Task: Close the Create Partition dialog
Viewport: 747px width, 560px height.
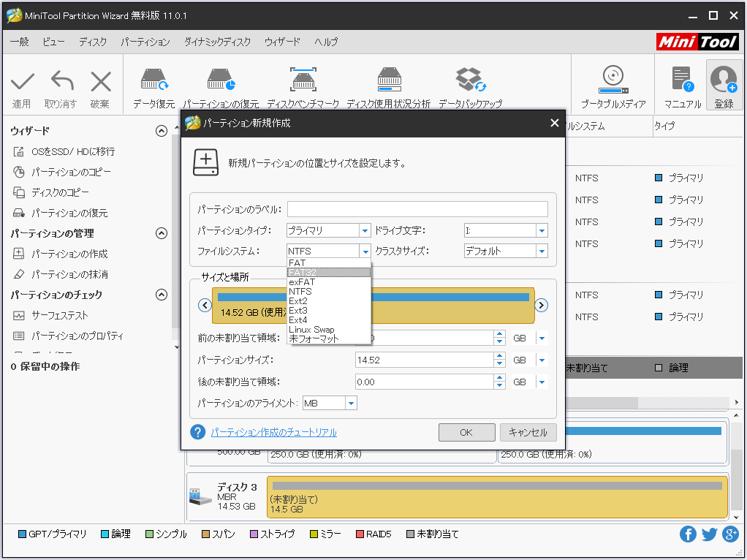Action: point(555,123)
